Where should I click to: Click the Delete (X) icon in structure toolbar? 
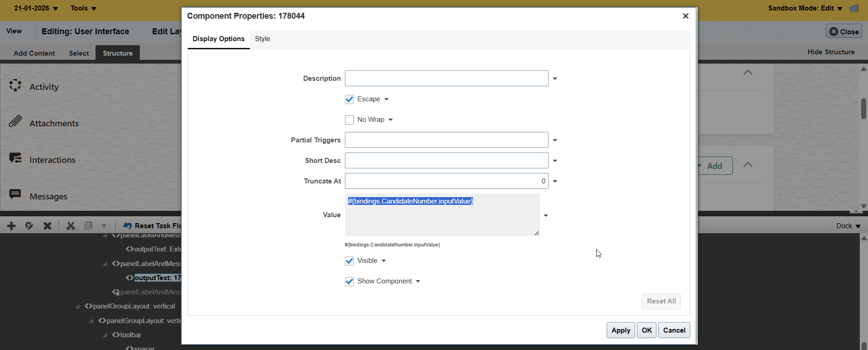[x=48, y=226]
